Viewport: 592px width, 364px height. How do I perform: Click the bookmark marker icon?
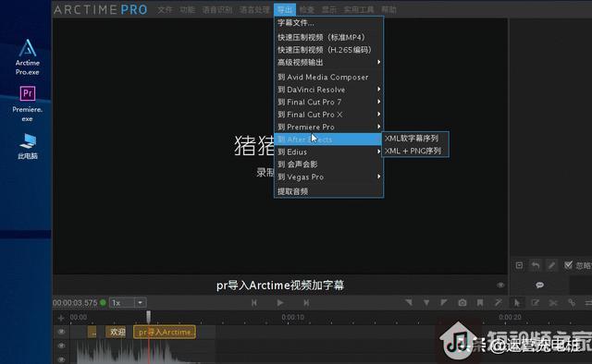click(x=480, y=302)
